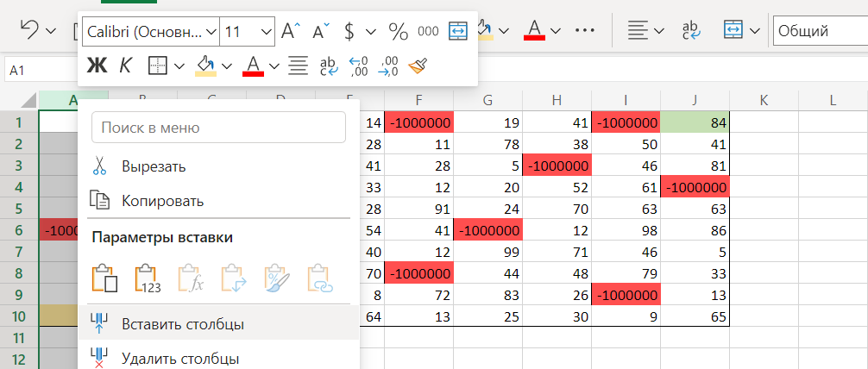The image size is (868, 369).
Task: Click 'Вырезать' in the context menu
Action: coord(154,166)
